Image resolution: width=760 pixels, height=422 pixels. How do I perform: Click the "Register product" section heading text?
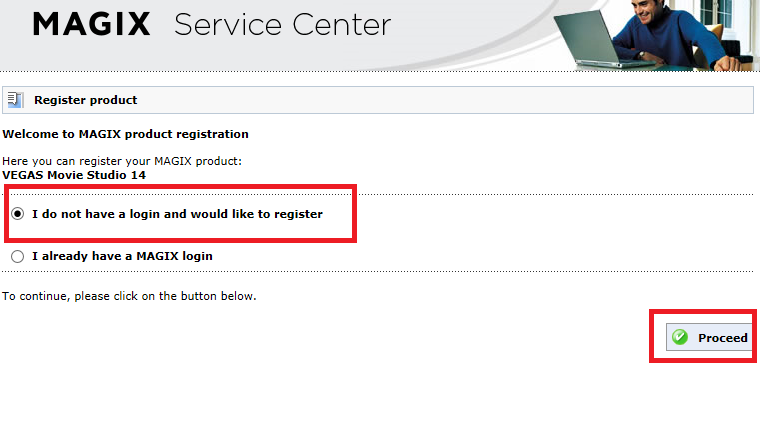85,100
